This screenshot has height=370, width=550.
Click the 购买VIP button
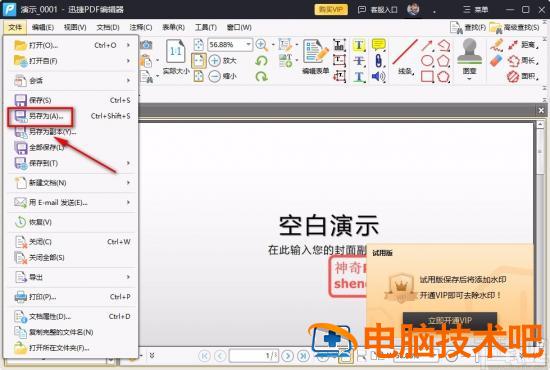331,9
